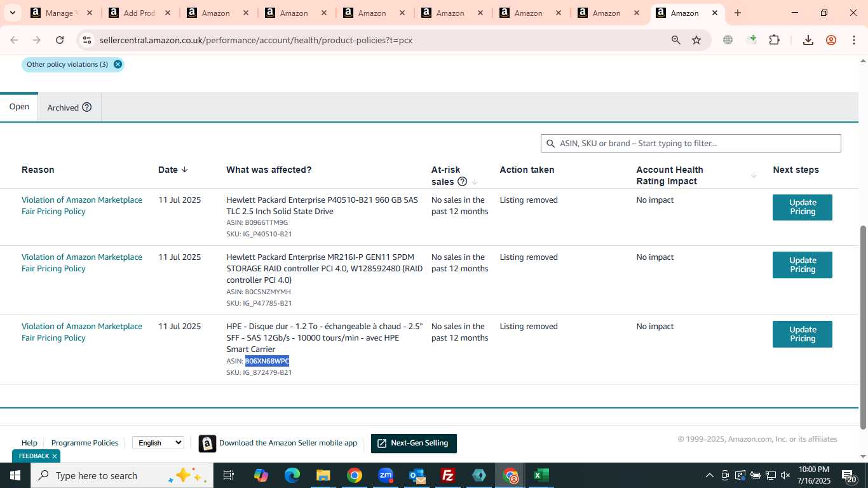The width and height of the screenshot is (868, 488).
Task: Open File Explorer from the taskbar
Action: [x=323, y=475]
